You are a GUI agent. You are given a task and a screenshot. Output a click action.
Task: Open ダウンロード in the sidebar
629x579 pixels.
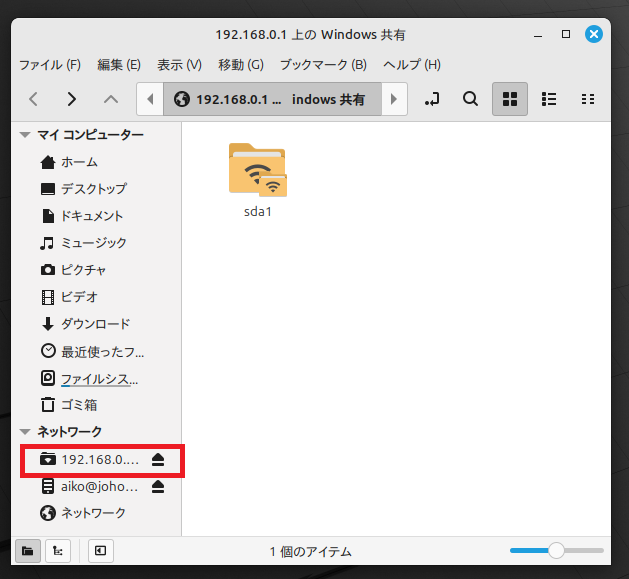tap(95, 324)
